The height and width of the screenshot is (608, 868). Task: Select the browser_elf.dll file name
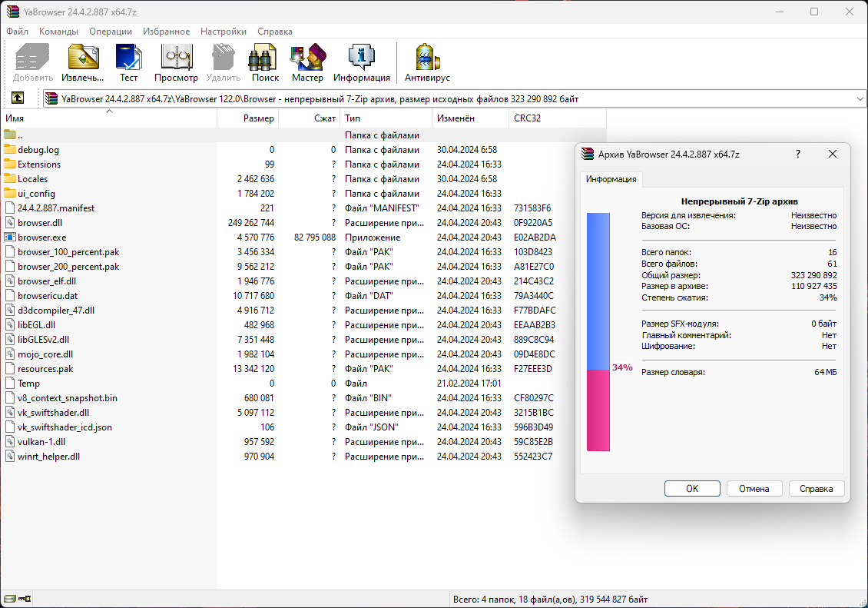coord(47,281)
